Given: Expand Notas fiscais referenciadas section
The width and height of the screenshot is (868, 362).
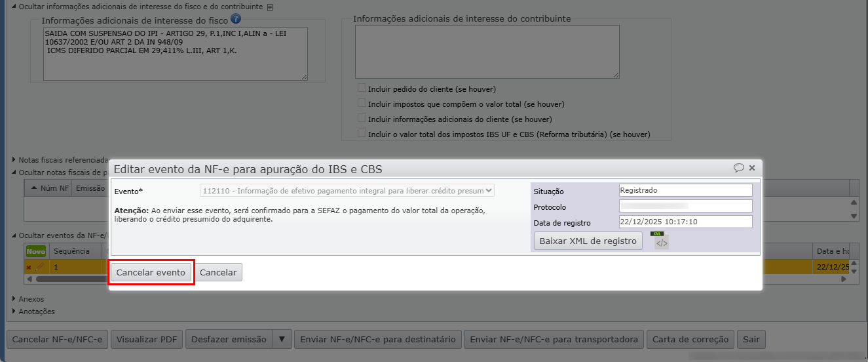Looking at the screenshot, I should click(14, 159).
